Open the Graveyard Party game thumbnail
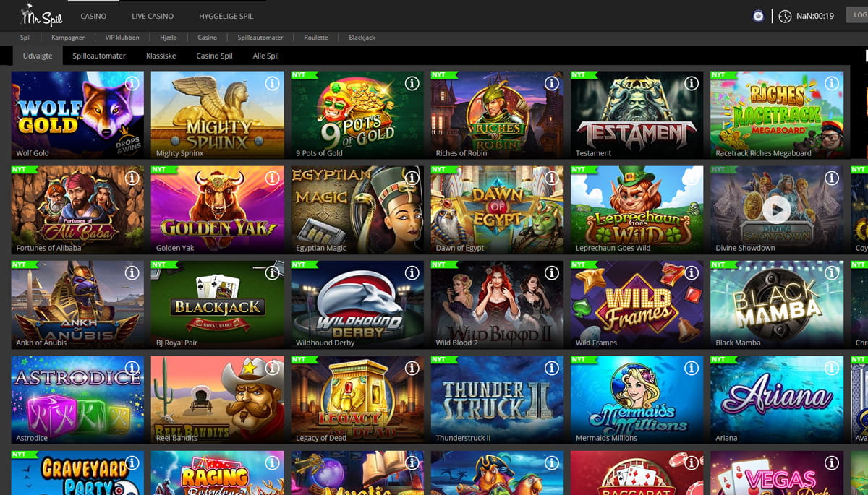This screenshot has height=495, width=868. 77,473
